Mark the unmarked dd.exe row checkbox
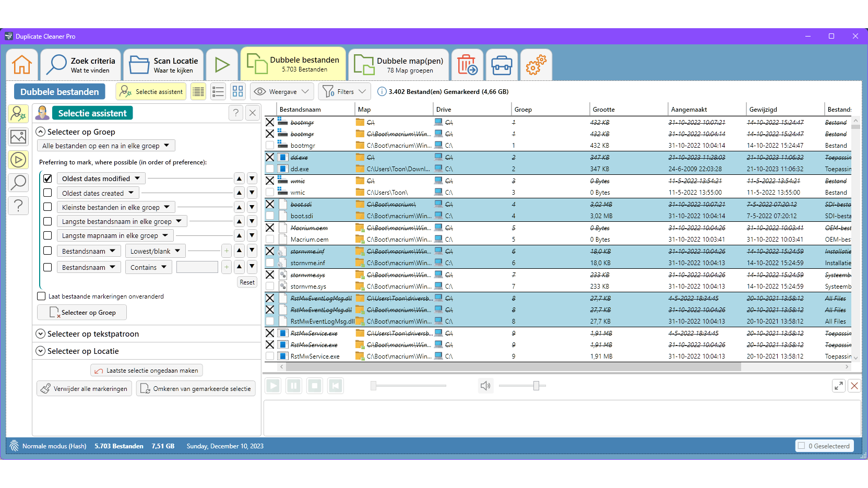Image resolution: width=868 pixels, height=488 pixels. [x=270, y=169]
